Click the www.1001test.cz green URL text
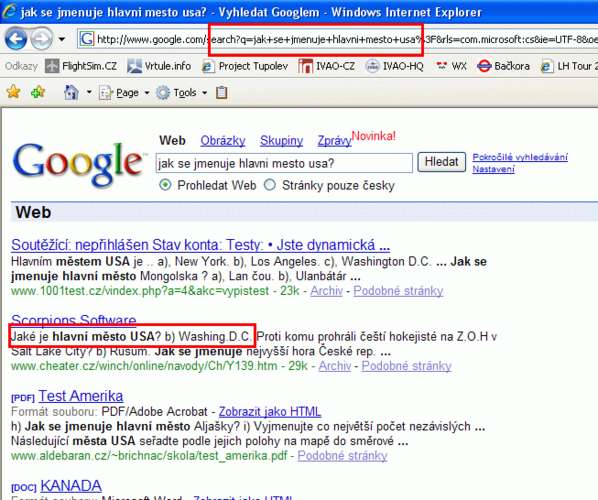Viewport: 598px width, 500px height. click(x=140, y=291)
